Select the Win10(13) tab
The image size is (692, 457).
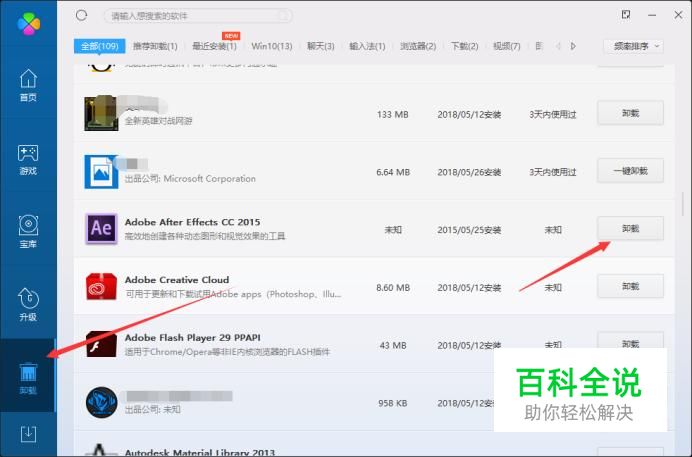coord(271,46)
